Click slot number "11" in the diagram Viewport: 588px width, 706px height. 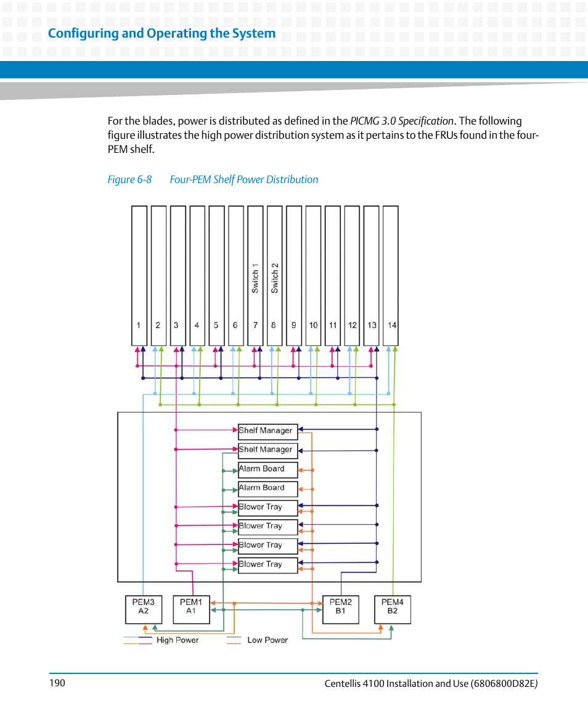click(333, 325)
